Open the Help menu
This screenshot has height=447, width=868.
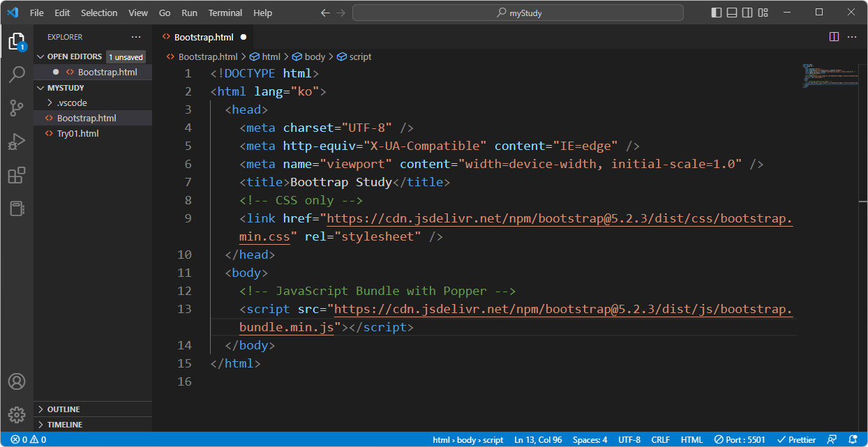263,13
